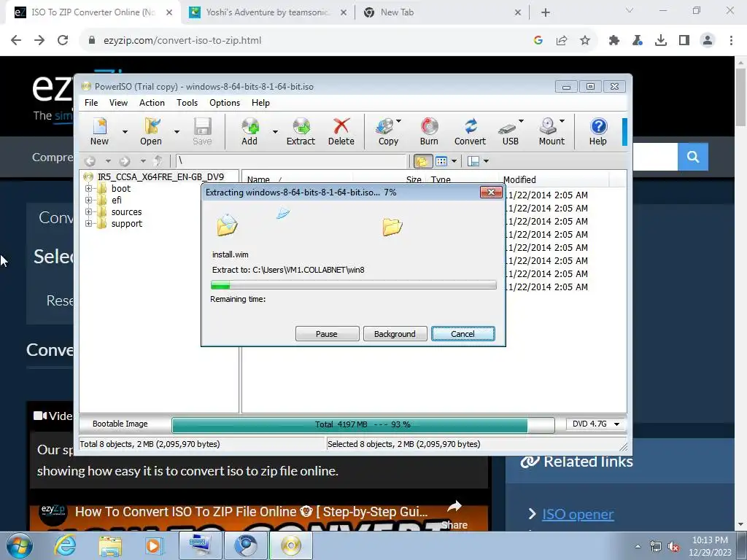This screenshot has width=747, height=560.
Task: Open the ISO opener related link
Action: (x=578, y=514)
